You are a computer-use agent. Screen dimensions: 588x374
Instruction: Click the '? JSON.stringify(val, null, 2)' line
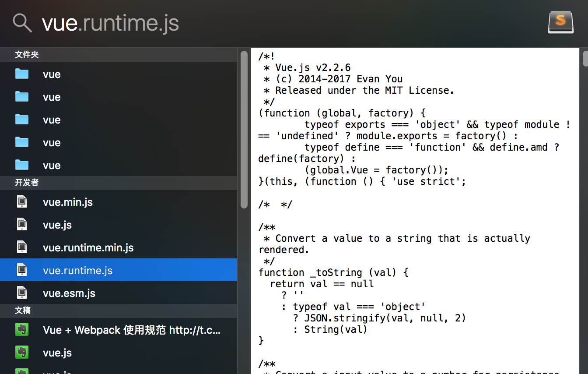(379, 318)
